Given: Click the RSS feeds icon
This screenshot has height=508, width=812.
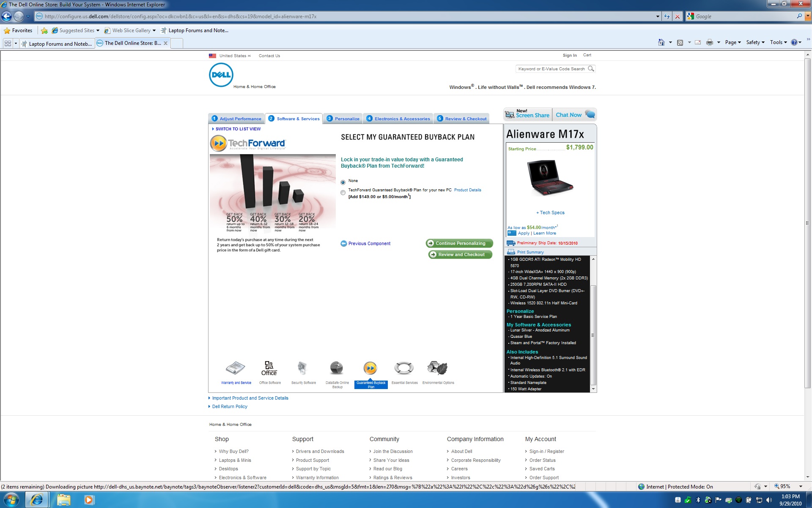Looking at the screenshot, I should tap(680, 42).
